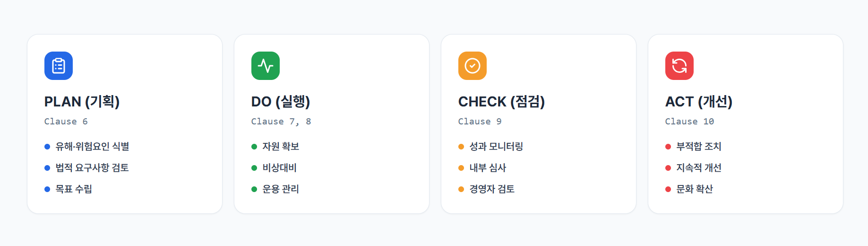Click the 부적합 조치 list item

[699, 147]
